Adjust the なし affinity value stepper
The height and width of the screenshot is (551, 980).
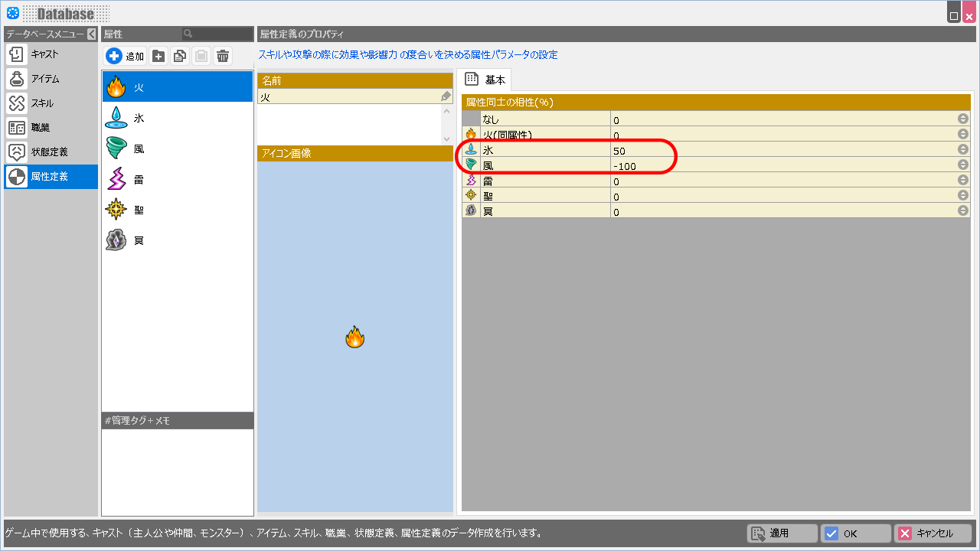tap(962, 119)
